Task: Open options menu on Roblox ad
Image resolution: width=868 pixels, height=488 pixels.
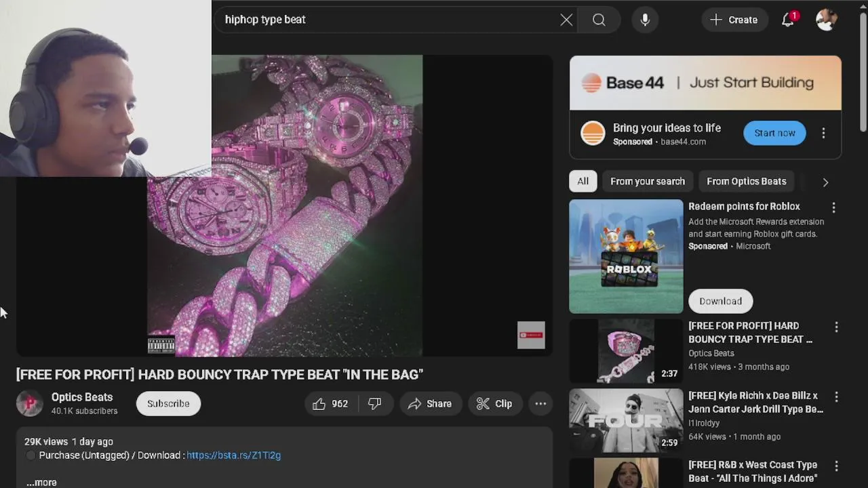Action: 833,208
